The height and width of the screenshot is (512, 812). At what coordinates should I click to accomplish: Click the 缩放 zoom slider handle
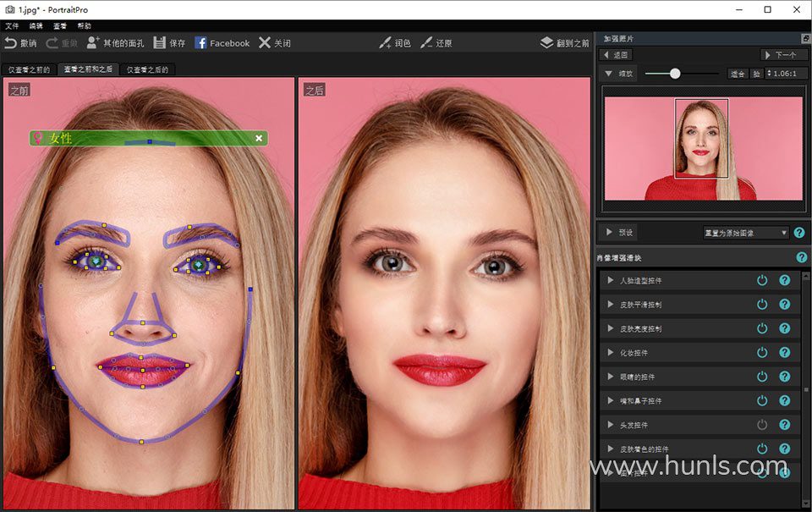(675, 74)
